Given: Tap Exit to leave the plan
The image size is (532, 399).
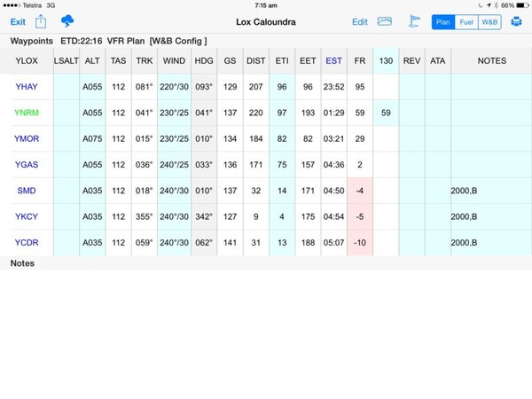Looking at the screenshot, I should click(18, 21).
